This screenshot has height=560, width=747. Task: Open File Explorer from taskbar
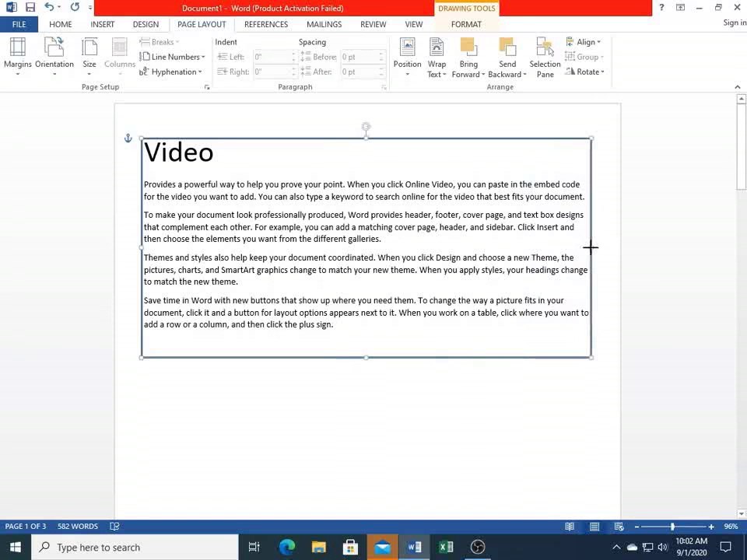(319, 547)
